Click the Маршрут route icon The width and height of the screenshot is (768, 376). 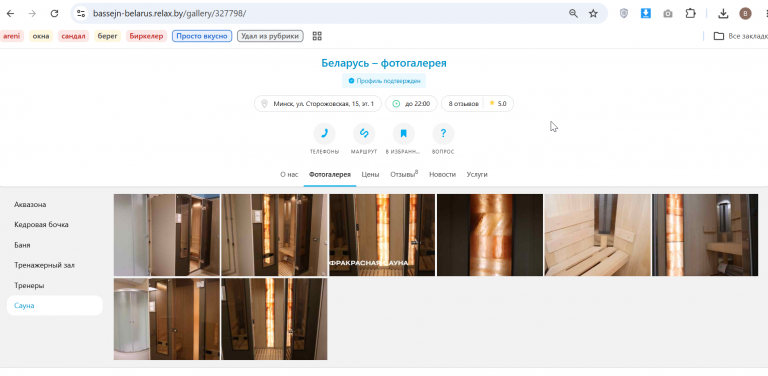click(364, 133)
